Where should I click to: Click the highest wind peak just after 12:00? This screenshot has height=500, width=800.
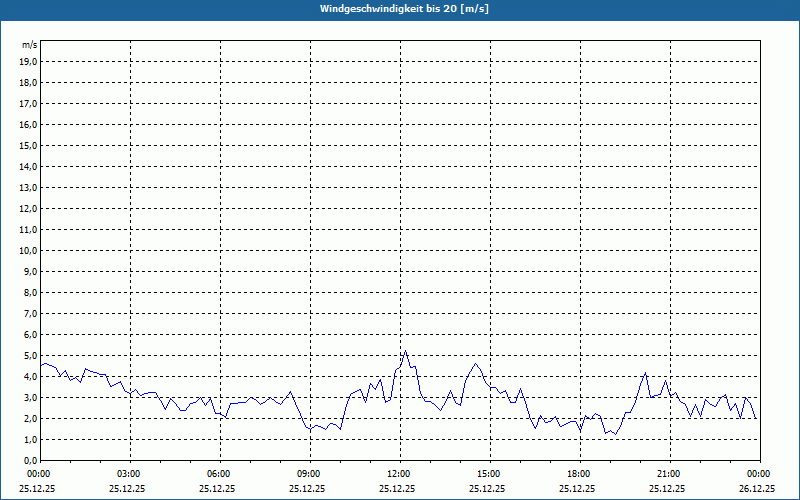pyautogui.click(x=405, y=351)
